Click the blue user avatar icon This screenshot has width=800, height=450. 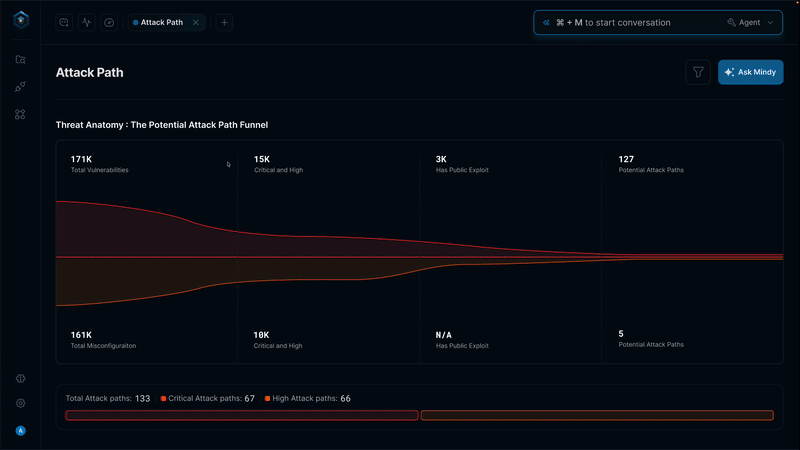coord(20,431)
